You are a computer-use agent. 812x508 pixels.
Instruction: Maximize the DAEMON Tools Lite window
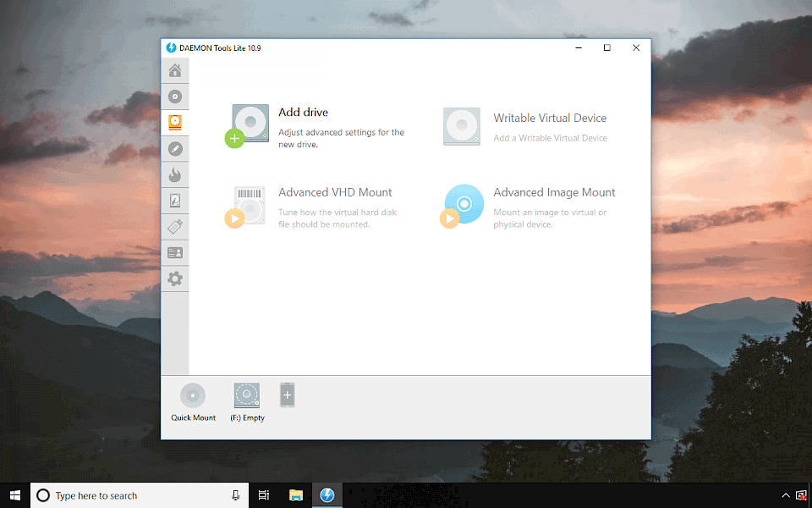click(x=607, y=47)
